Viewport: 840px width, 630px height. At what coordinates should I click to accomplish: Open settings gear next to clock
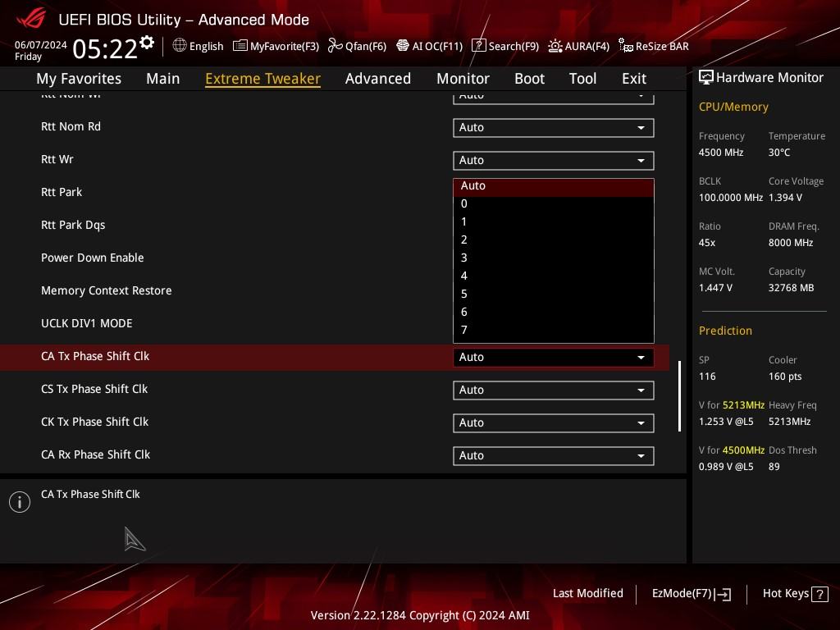(147, 43)
